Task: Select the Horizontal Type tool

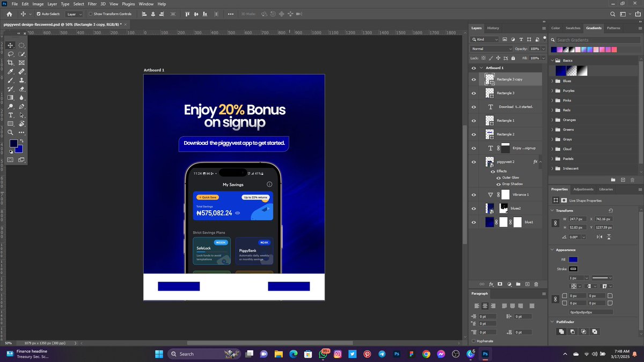Action: (11, 115)
